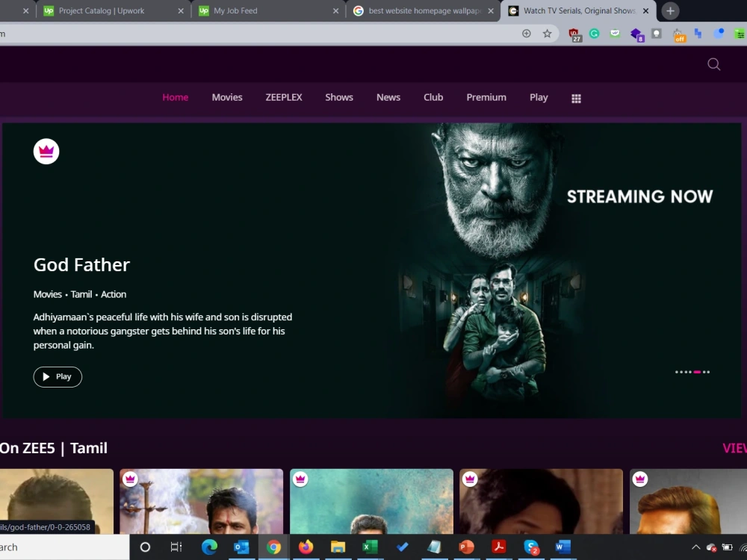747x560 pixels.
Task: Open Adobe Acrobat from the taskbar
Action: [499, 547]
